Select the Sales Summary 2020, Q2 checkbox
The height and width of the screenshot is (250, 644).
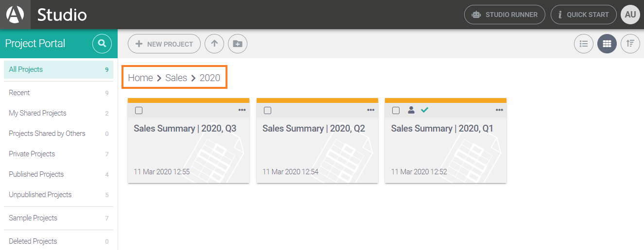click(267, 110)
